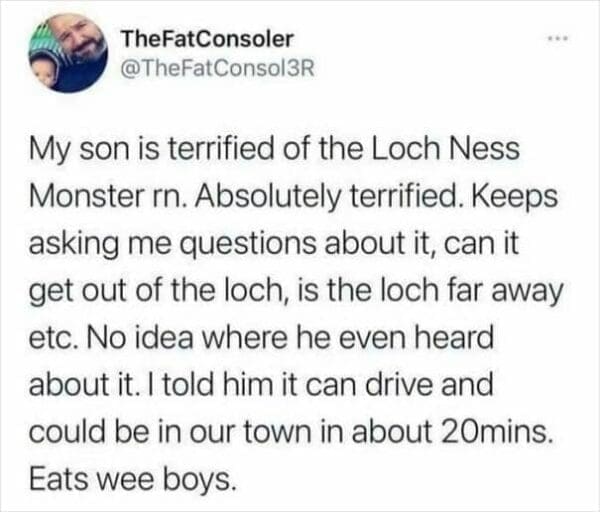Click the words "even heard" in the tweet
The width and height of the screenshot is (600, 512).
coord(436,337)
